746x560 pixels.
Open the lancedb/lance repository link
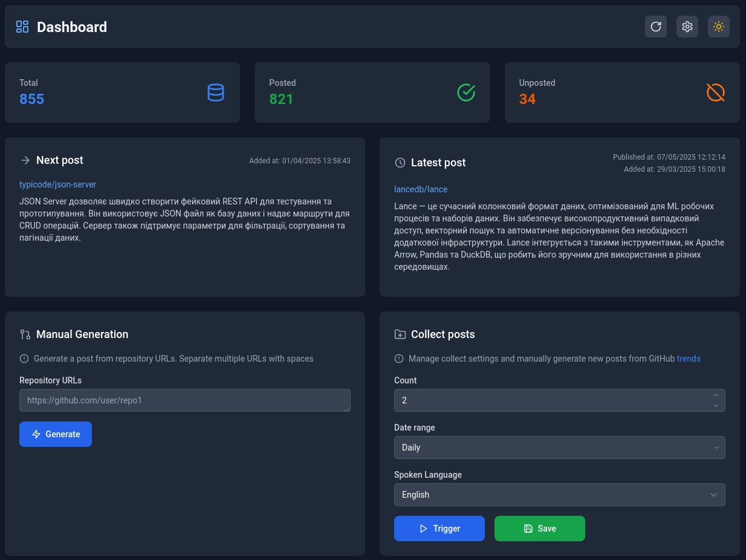coord(421,189)
